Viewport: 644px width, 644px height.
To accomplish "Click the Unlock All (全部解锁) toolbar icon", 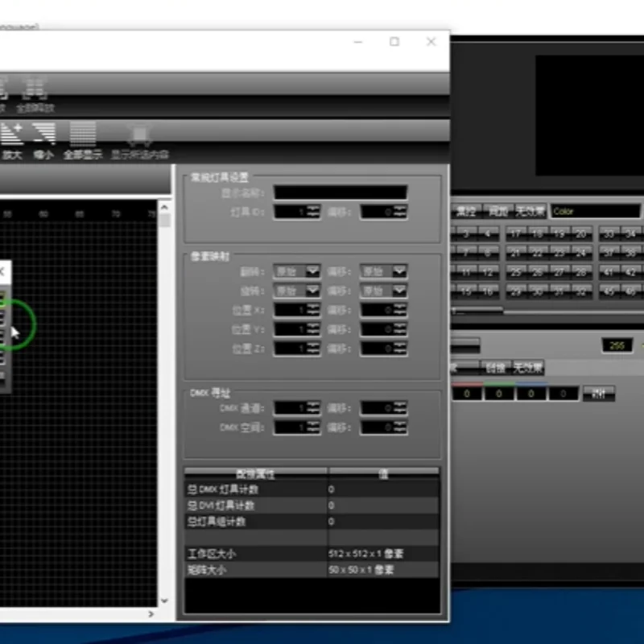I will point(36,90).
